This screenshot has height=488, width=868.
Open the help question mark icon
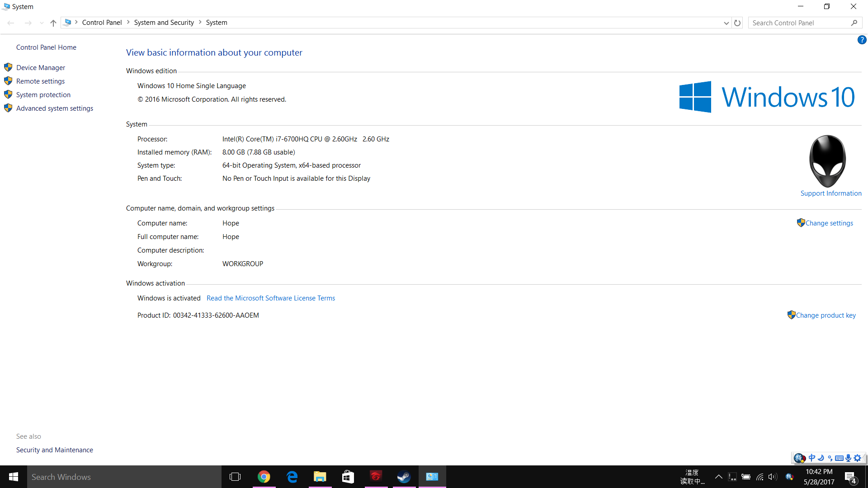point(862,40)
